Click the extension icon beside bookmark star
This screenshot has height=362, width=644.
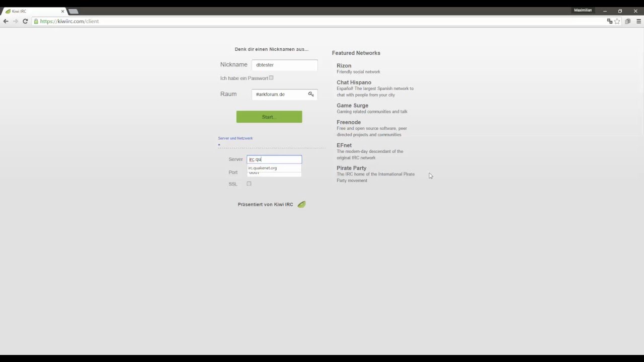click(628, 21)
